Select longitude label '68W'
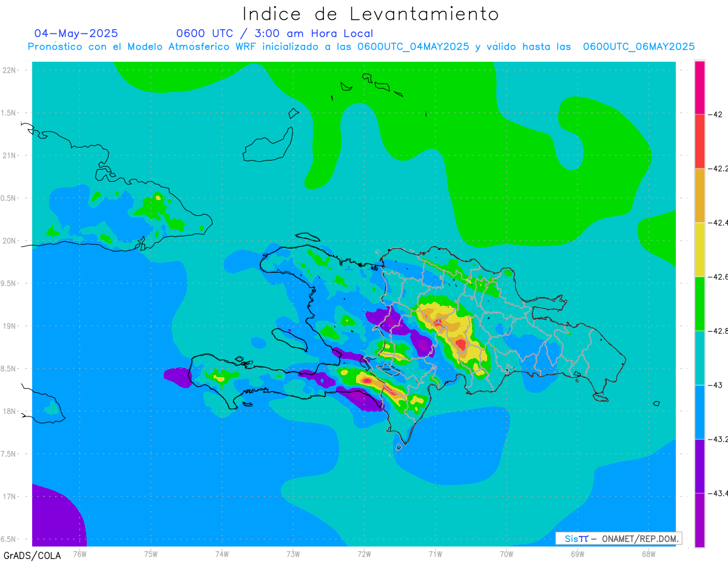Screen dimensions: 728x562 click(x=649, y=554)
